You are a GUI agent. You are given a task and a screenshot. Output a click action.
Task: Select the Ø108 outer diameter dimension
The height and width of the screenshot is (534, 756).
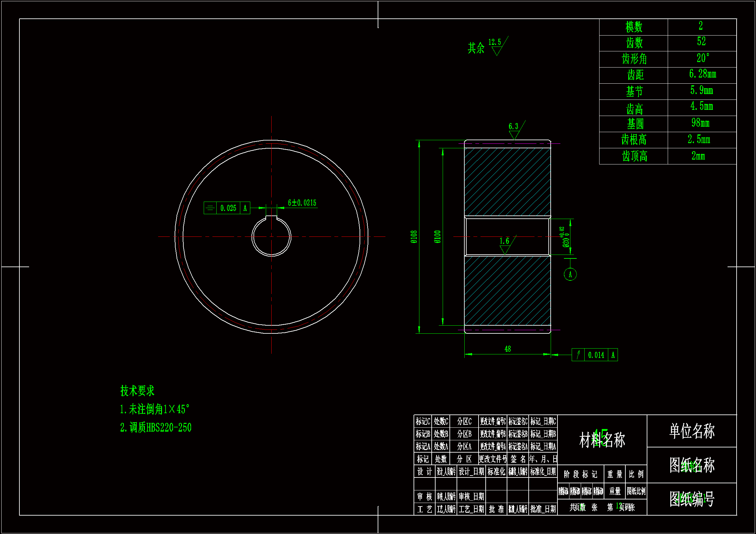coord(414,236)
